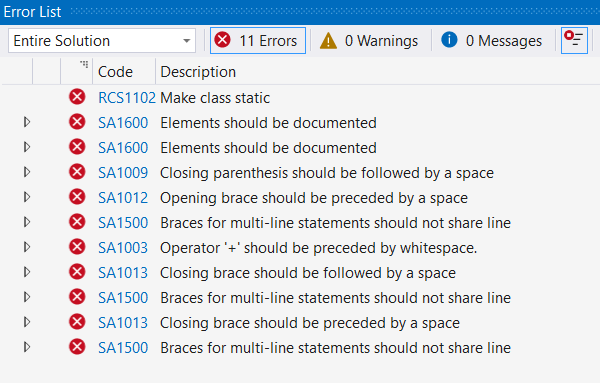Select 'Opening brace should be preceded by a space'
The height and width of the screenshot is (383, 600).
pos(314,198)
